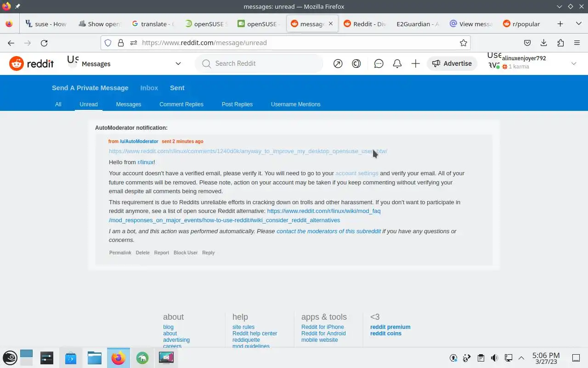This screenshot has width=588, height=368.
Task: Select the Messages filter tab
Action: coord(129,104)
